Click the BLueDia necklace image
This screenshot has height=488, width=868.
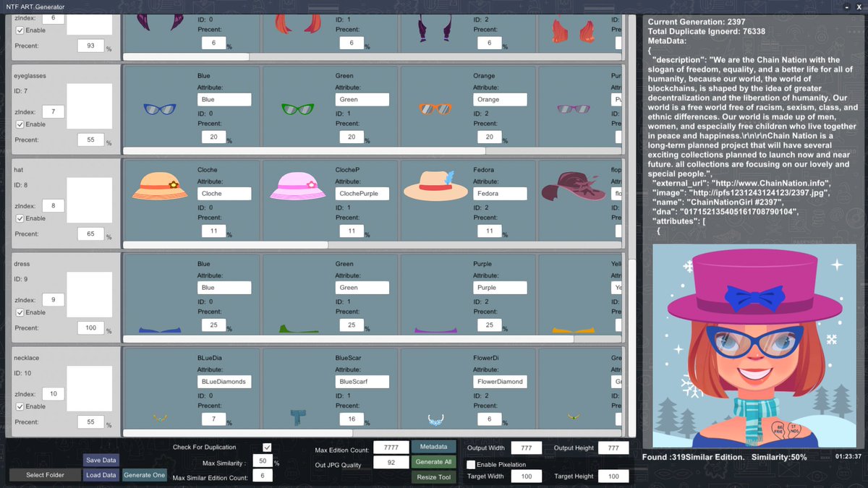[160, 417]
